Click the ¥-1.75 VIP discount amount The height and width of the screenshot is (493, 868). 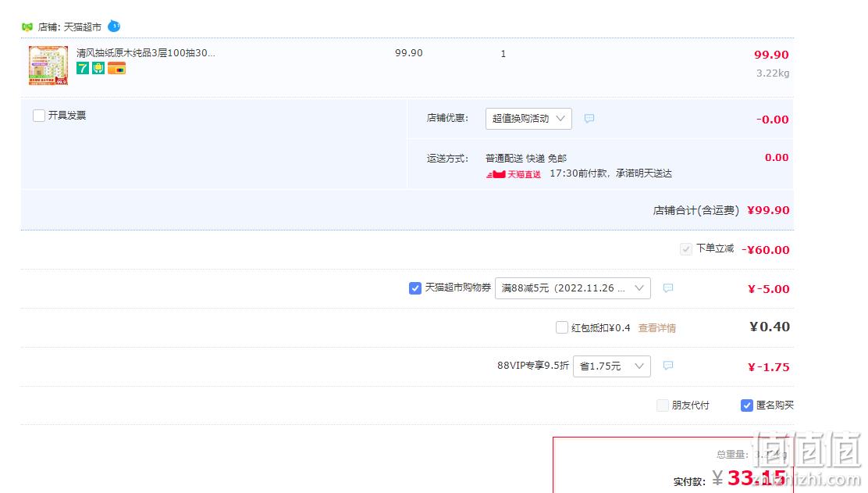pos(768,367)
